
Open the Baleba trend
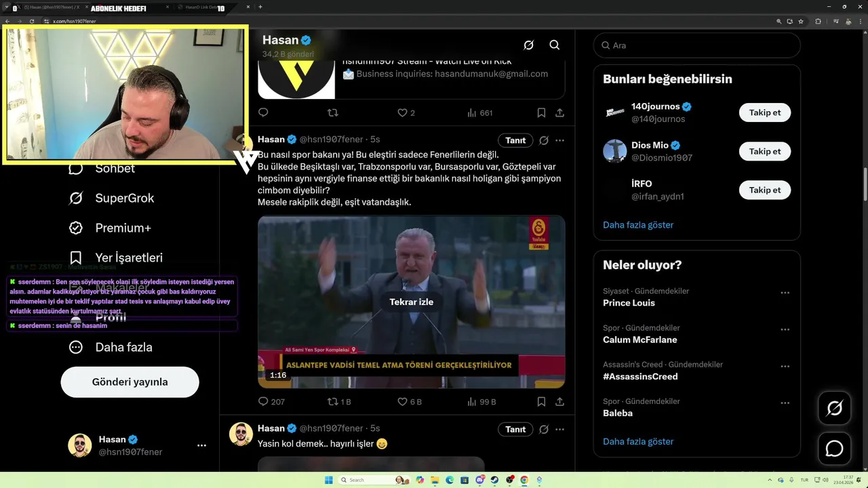pos(618,413)
